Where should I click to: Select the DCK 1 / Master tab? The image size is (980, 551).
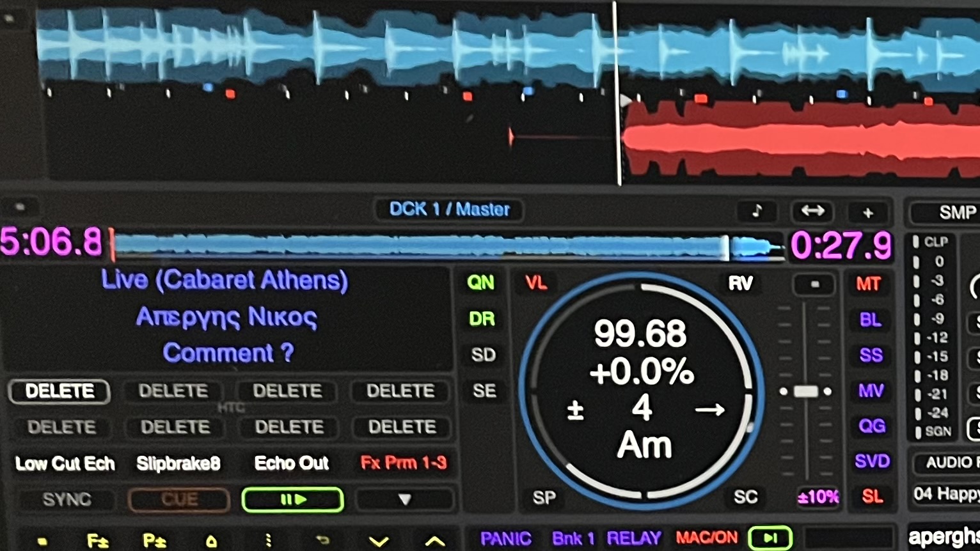click(449, 210)
